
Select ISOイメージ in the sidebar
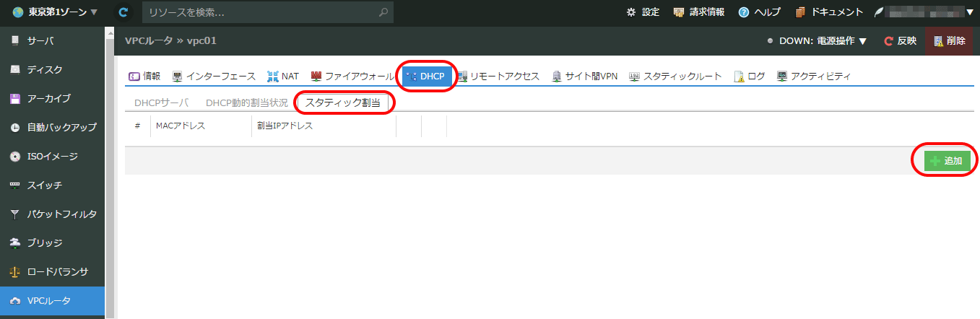click(x=52, y=156)
